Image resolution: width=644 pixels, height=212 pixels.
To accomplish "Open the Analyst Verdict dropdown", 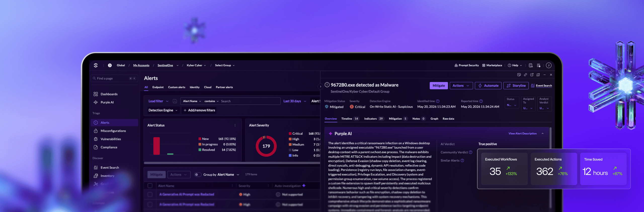I will [544, 104].
